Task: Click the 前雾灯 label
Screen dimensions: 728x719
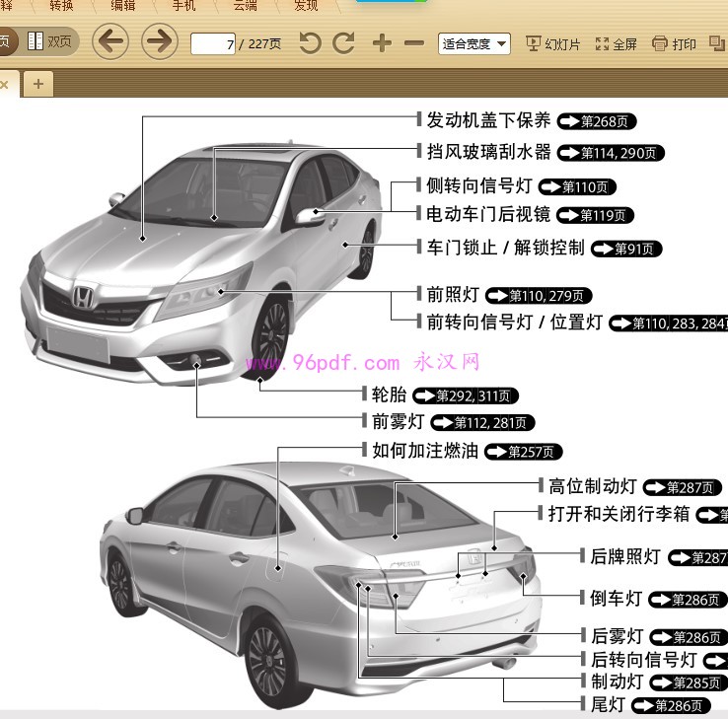Action: pyautogui.click(x=398, y=421)
